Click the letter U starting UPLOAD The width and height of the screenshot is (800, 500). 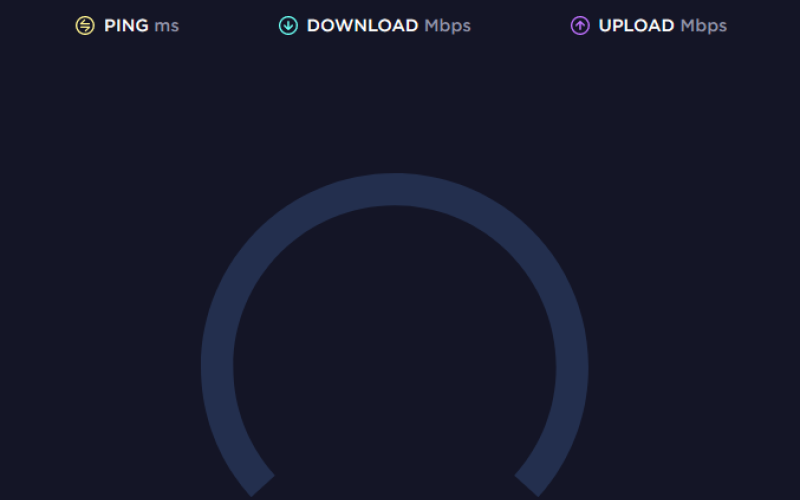pyautogui.click(x=605, y=26)
